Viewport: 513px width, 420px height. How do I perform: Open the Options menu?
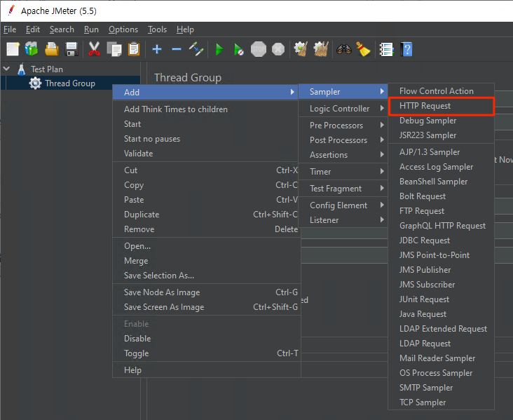coord(123,29)
